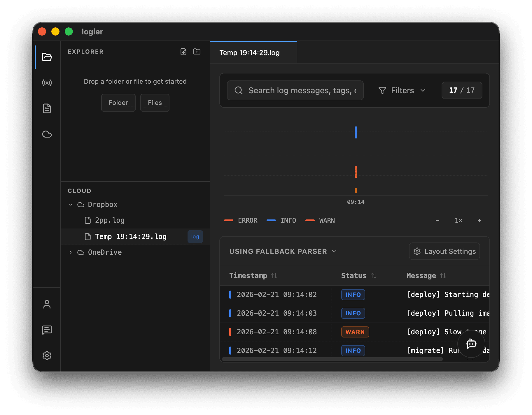Screen dimensions: 532x415
Task: Click the Folder button
Action: tap(118, 103)
